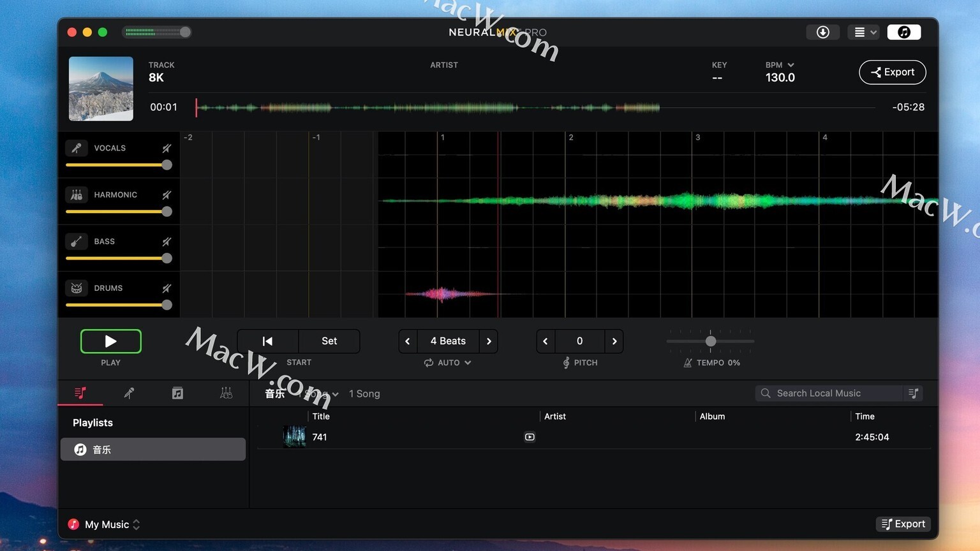Click the music library button at top right
Image resolution: width=980 pixels, height=551 pixels.
coord(903,32)
